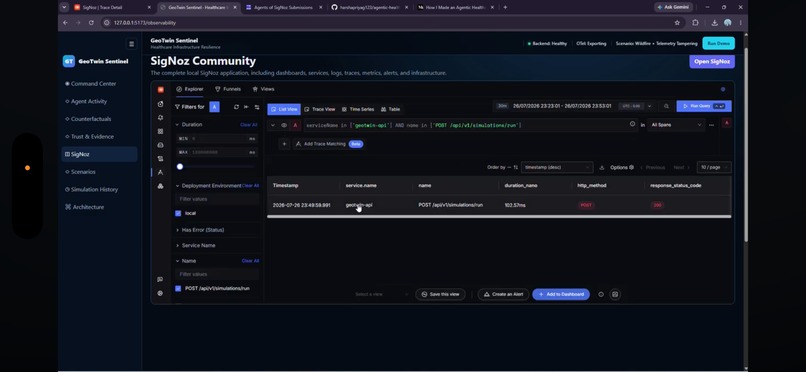This screenshot has width=806, height=372.
Task: Select the Time Series tab
Action: (x=358, y=109)
